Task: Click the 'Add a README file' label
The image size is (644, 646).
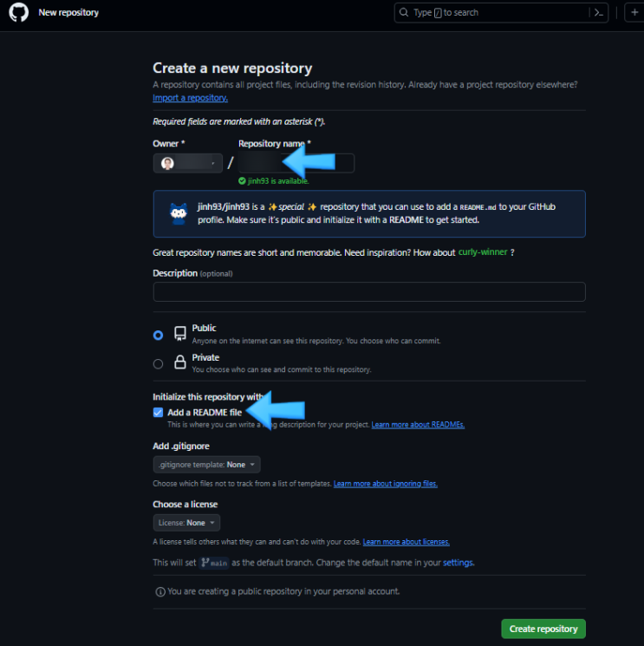Action: [205, 413]
